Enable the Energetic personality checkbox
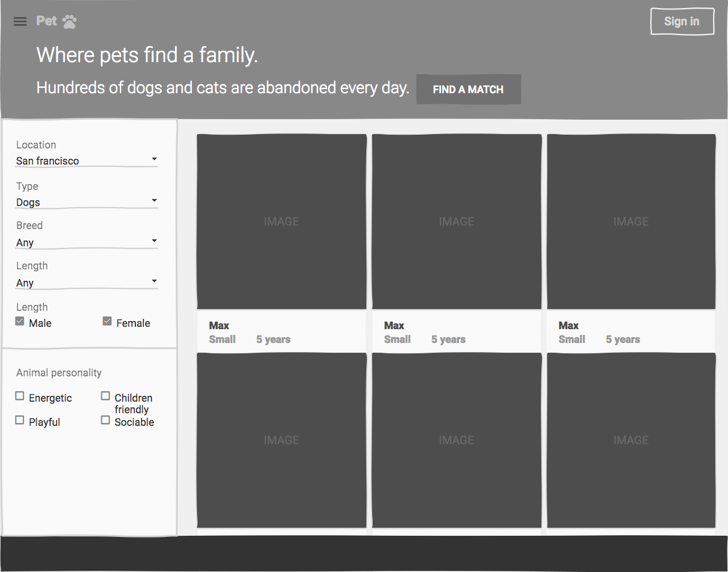The height and width of the screenshot is (572, 728). [x=20, y=396]
